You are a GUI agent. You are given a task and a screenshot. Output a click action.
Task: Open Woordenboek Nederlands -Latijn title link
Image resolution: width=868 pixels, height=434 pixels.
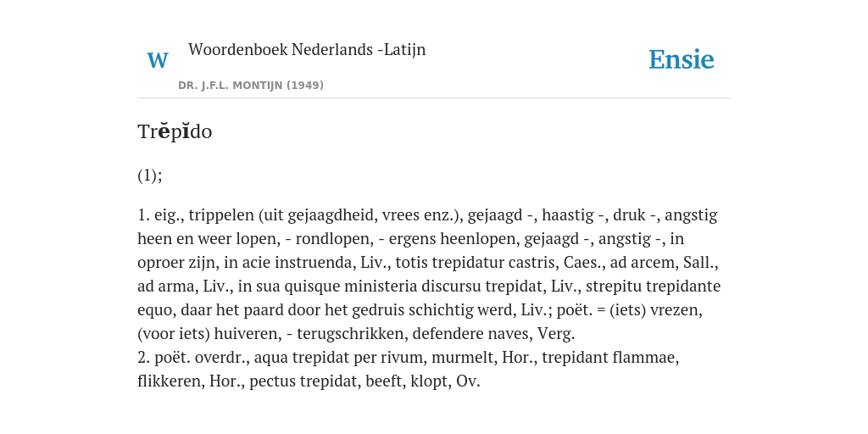[307, 50]
